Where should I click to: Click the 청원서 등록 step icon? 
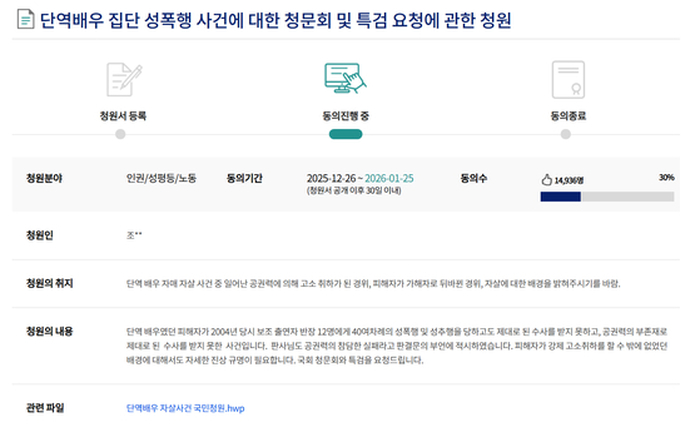point(123,78)
